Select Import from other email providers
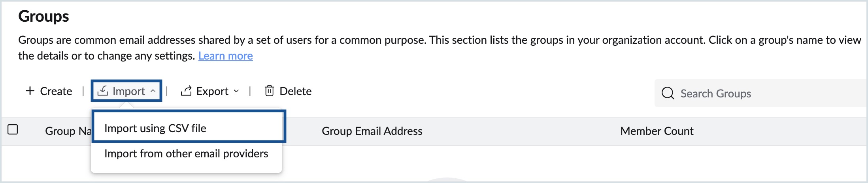 [186, 153]
